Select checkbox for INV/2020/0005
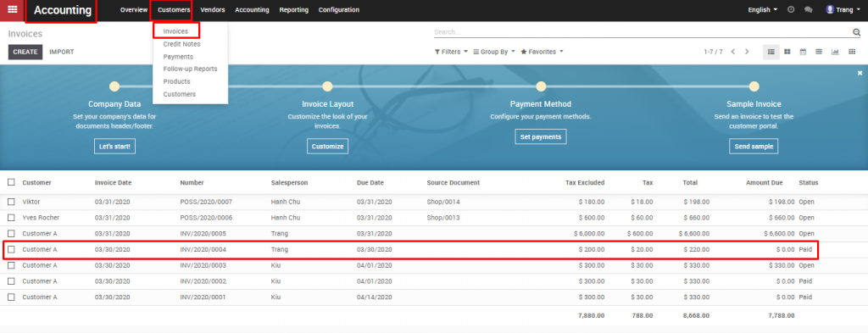The width and height of the screenshot is (868, 333). coord(11,233)
